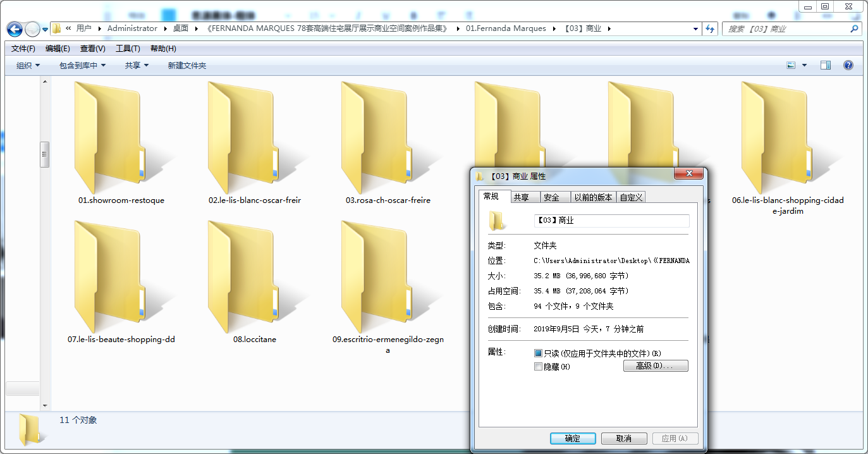Go back with the navigation arrow button
Screen dimensions: 868x454
click(15, 29)
